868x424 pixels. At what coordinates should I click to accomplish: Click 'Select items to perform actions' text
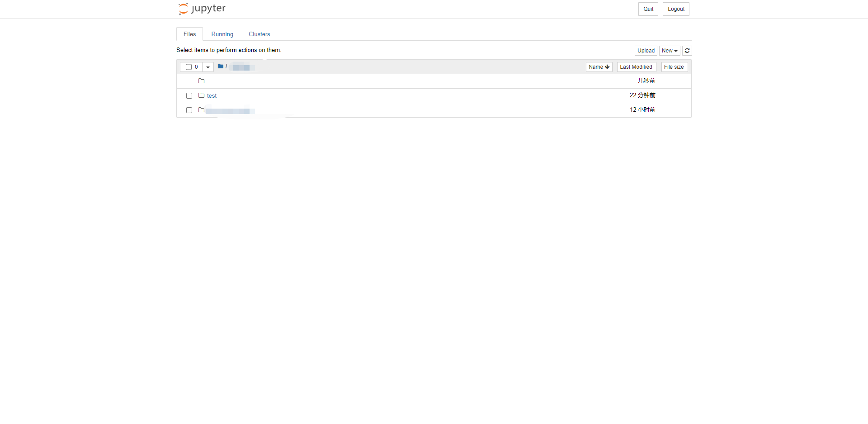click(229, 50)
